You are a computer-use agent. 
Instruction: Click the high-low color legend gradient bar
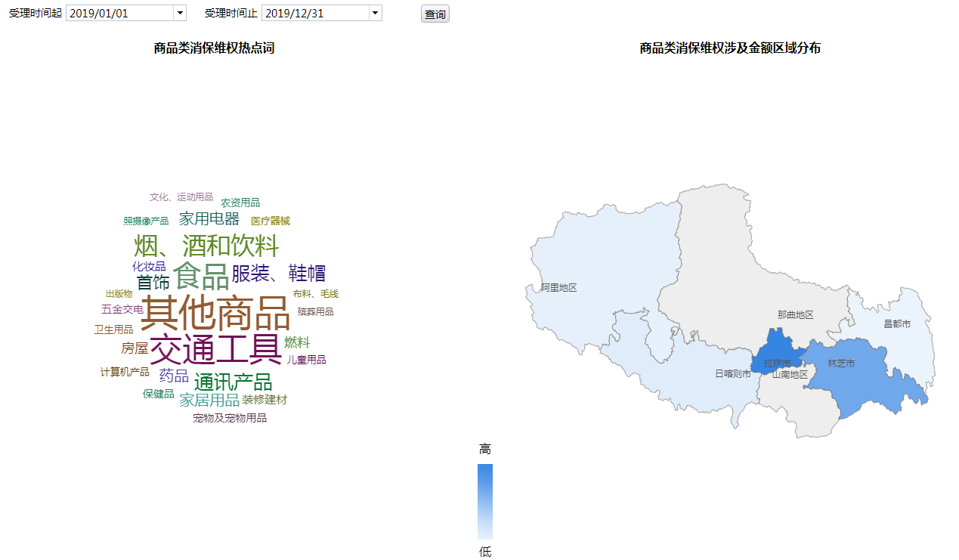coord(484,501)
